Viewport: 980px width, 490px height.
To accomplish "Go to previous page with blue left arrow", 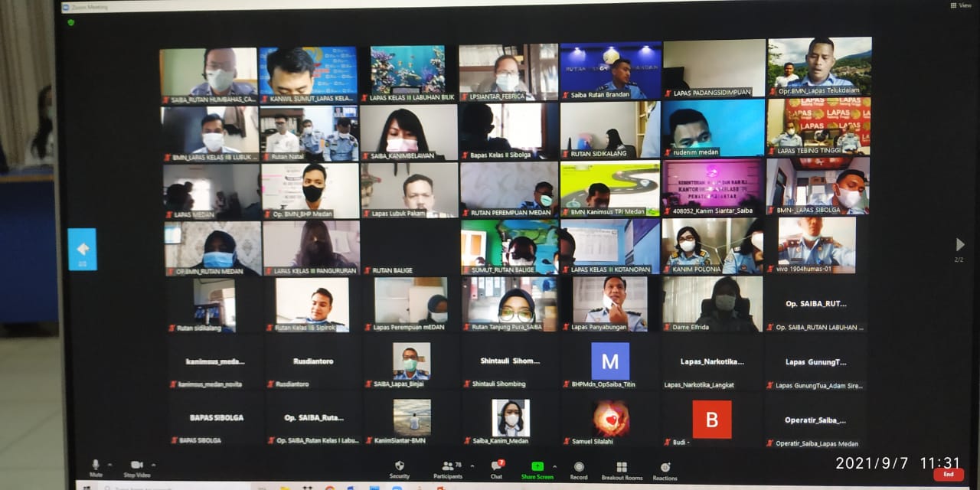I will click(x=82, y=249).
